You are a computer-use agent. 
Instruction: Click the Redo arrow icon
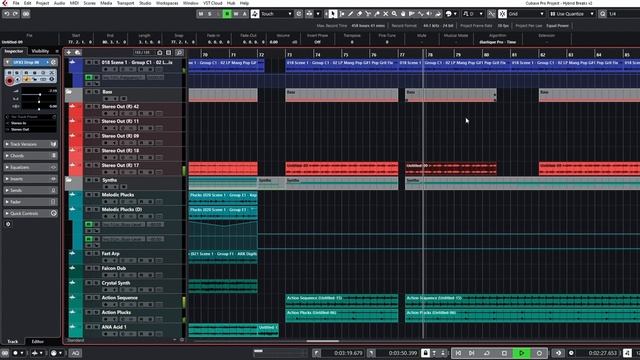point(15,14)
